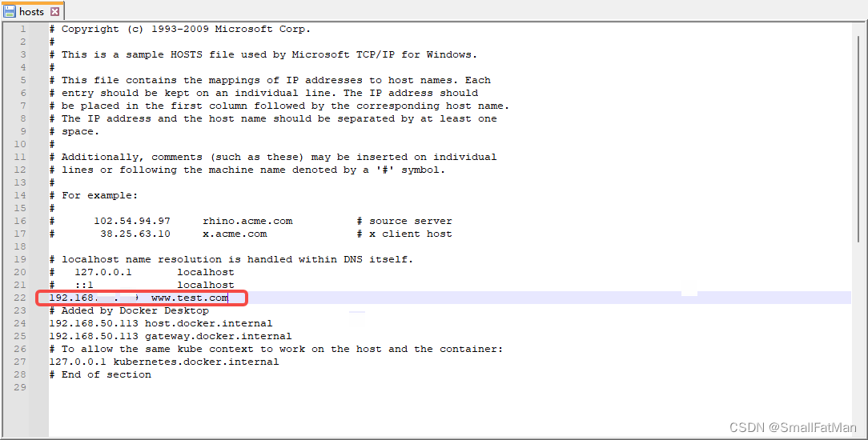The height and width of the screenshot is (440, 868).
Task: Click '192.168.50.113' on line 24
Action: click(x=94, y=323)
